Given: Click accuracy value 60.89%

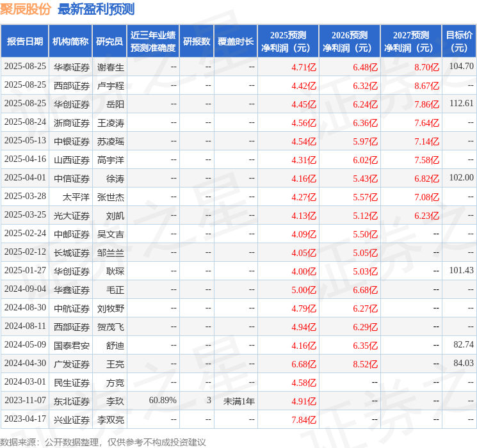Looking at the screenshot, I should 163,400.
